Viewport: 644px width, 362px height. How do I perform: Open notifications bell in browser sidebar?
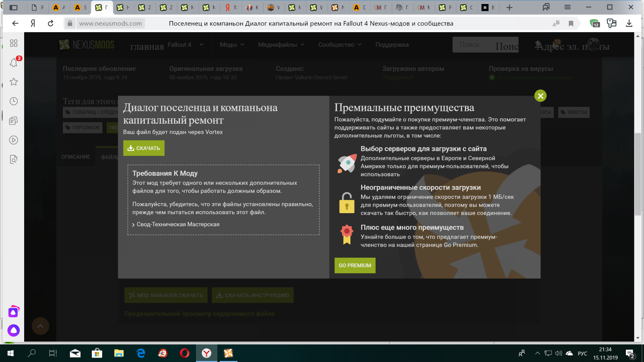pyautogui.click(x=13, y=63)
